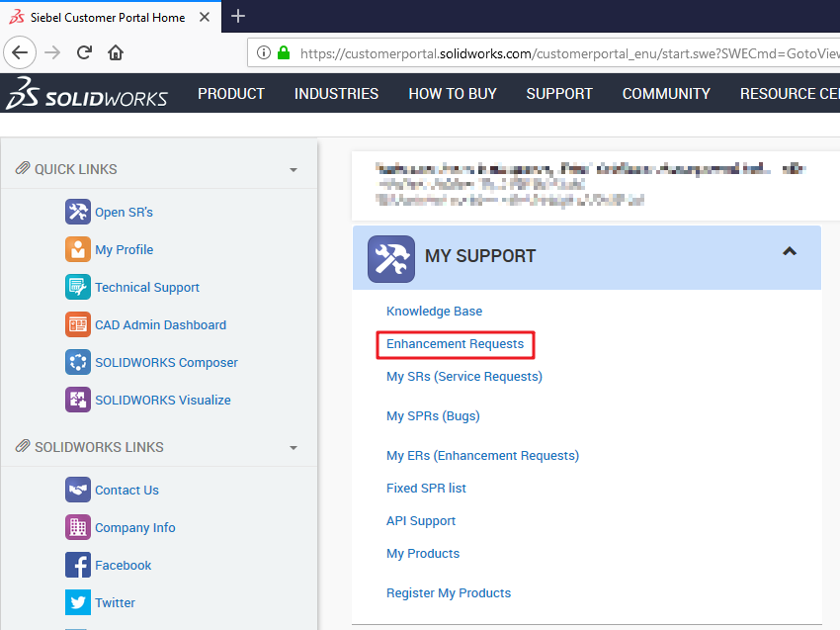Image resolution: width=840 pixels, height=630 pixels.
Task: Collapse the My Support panel chevron
Action: (x=789, y=252)
